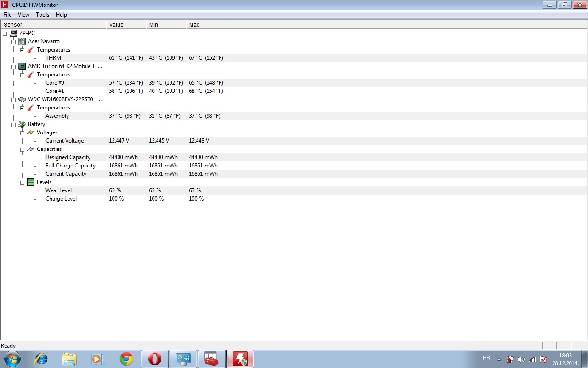Viewport: 588px width, 368px height.
Task: Click the power plug tray icon
Action: click(510, 359)
